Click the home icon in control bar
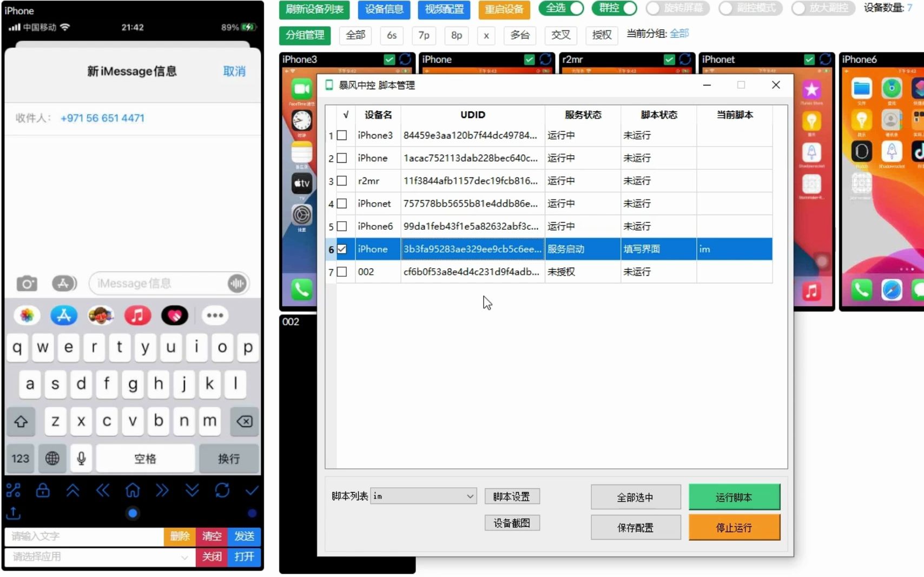This screenshot has width=924, height=577. pos(133,490)
